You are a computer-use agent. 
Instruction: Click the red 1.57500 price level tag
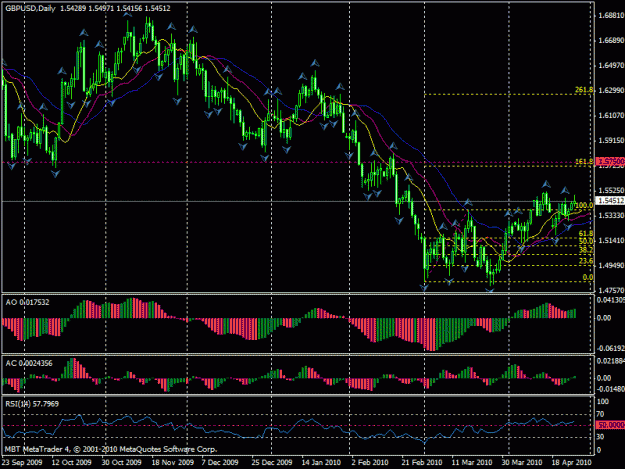pos(610,161)
